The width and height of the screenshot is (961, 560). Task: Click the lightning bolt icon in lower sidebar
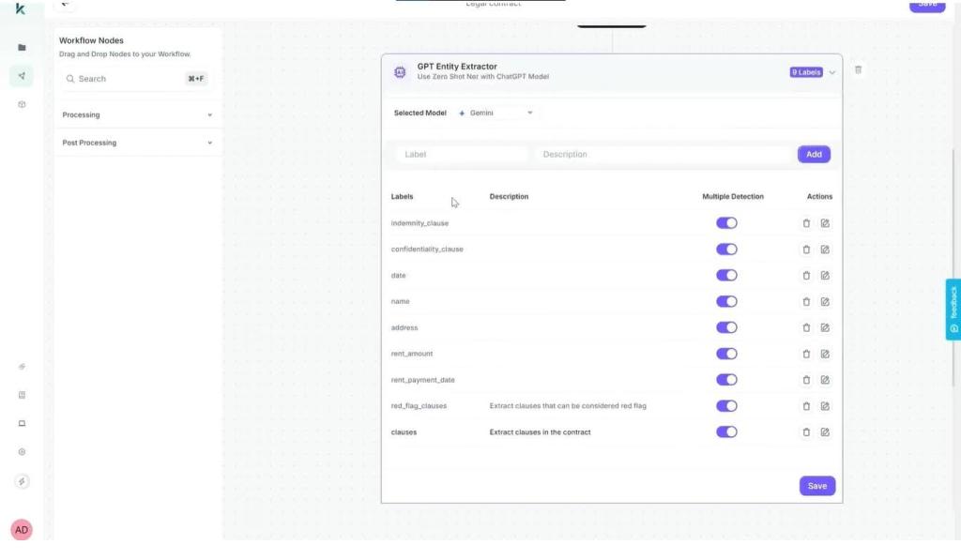click(x=23, y=480)
